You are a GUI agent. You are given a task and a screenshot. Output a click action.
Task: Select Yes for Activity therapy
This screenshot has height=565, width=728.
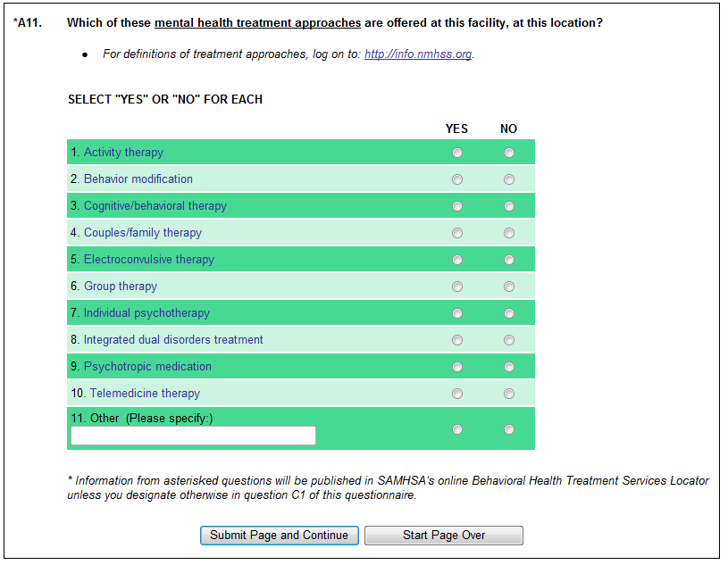pyautogui.click(x=457, y=153)
